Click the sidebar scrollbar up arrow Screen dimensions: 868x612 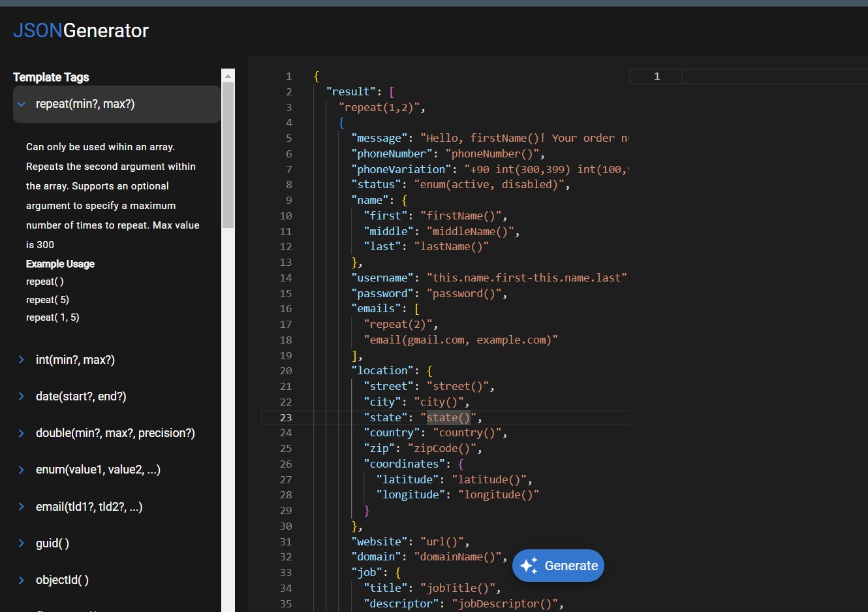[x=228, y=76]
